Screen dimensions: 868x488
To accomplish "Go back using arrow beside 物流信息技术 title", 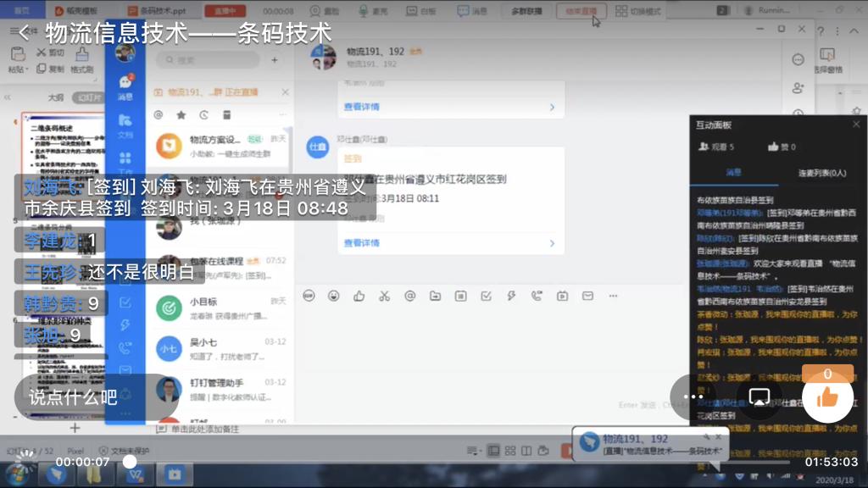I will [x=24, y=33].
